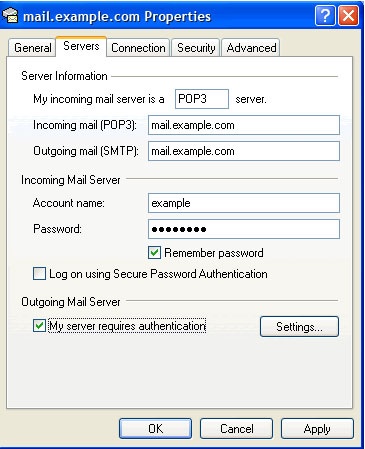
Task: Uncheck My server requires authentication
Action: [39, 325]
